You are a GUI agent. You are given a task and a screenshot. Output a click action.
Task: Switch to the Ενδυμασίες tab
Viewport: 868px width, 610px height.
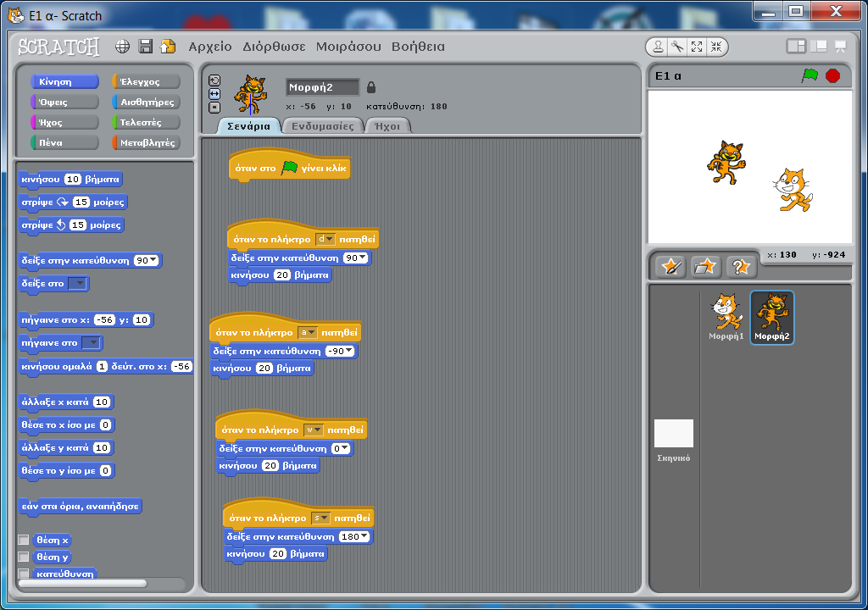(323, 126)
